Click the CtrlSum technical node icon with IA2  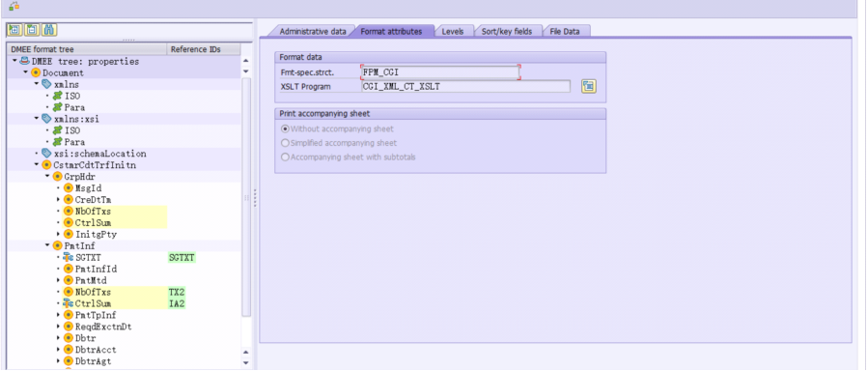point(69,303)
